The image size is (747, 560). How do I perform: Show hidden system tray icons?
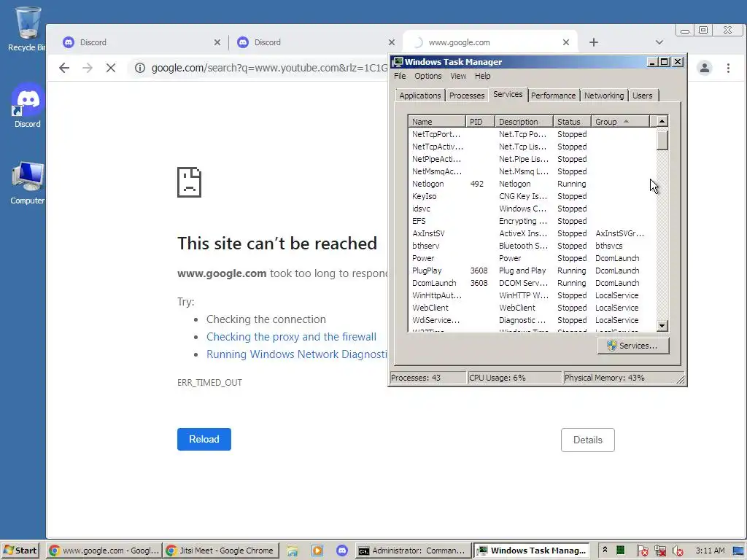[605, 550]
